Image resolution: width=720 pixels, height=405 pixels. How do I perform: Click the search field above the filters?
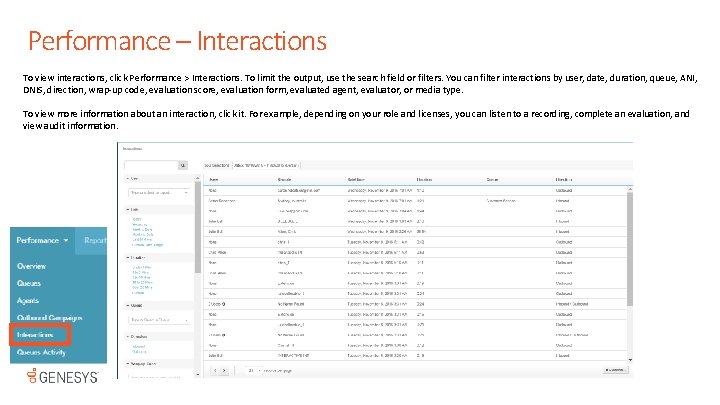tap(151, 165)
